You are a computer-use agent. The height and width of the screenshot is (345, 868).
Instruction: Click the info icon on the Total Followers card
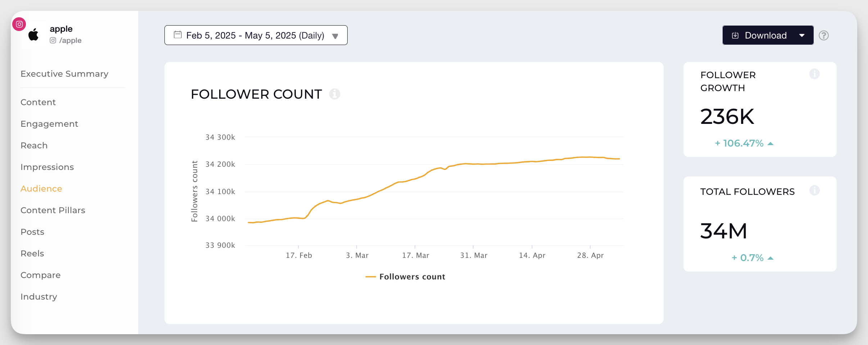[x=815, y=191]
